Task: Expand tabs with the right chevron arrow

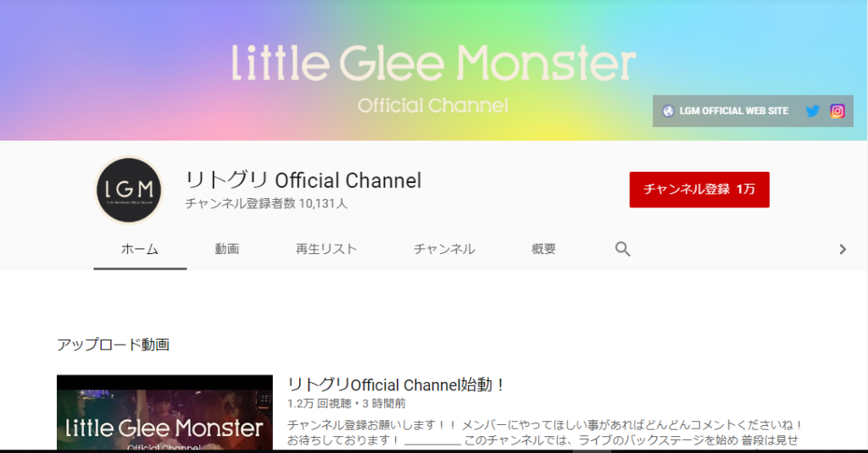Action: coord(843,250)
